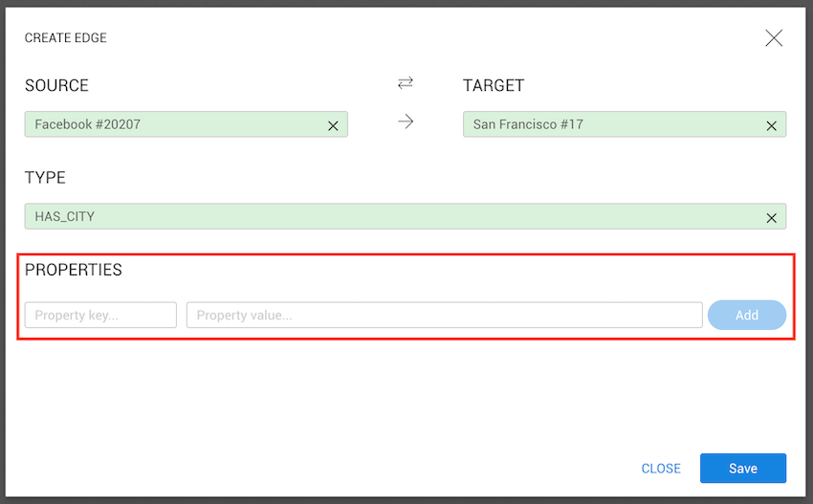
Task: Save the new edge
Action: (x=742, y=469)
